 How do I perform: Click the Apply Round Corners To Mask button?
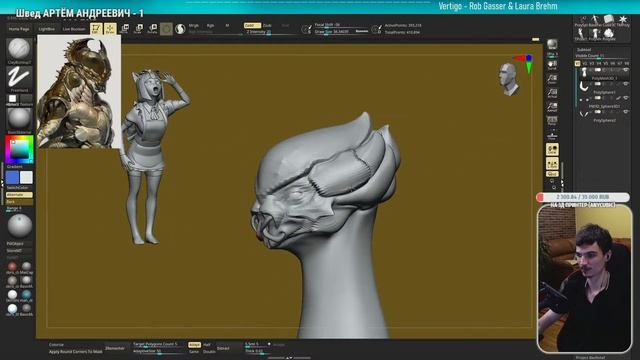point(76,352)
